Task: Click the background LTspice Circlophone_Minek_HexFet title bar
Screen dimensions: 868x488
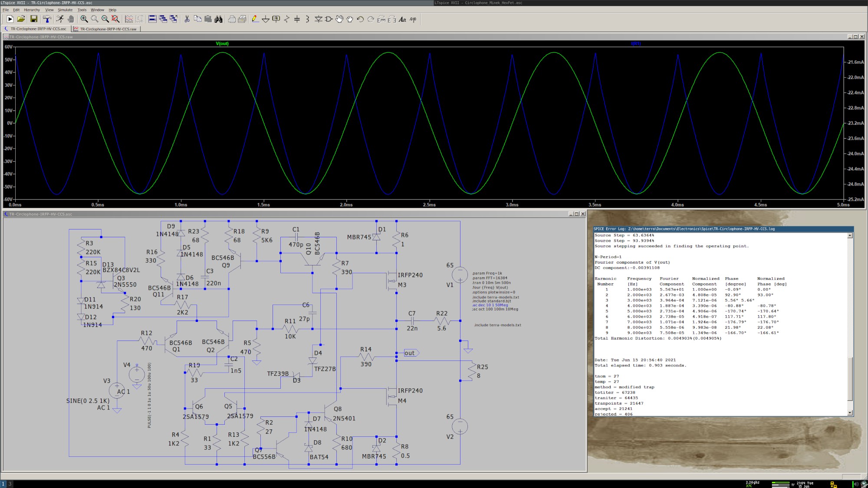Action: pos(650,3)
